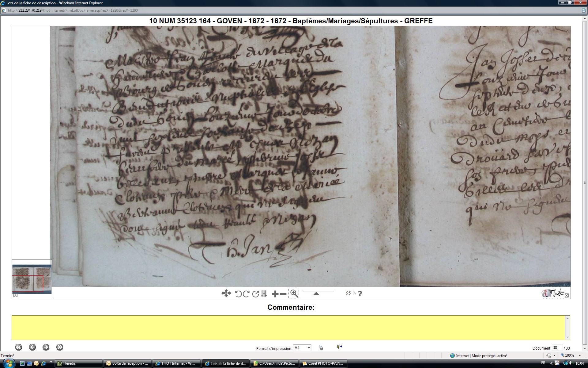Viewport: 588px width, 368px height.
Task: Open image adjustment sliders settings
Action: pyautogui.click(x=264, y=294)
